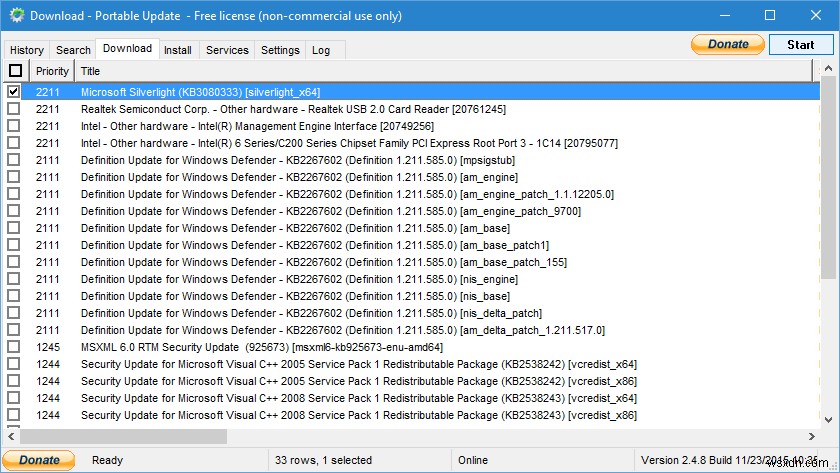
Task: Click the top Donate button
Action: click(x=728, y=44)
